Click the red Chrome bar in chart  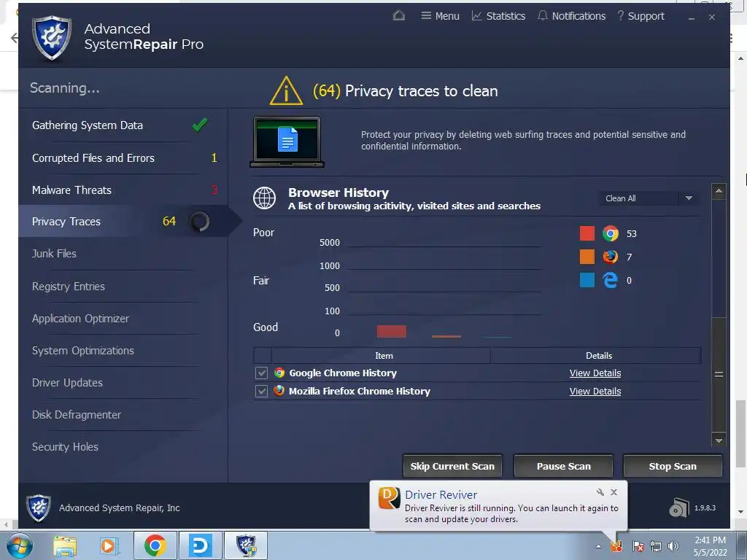coord(392,332)
